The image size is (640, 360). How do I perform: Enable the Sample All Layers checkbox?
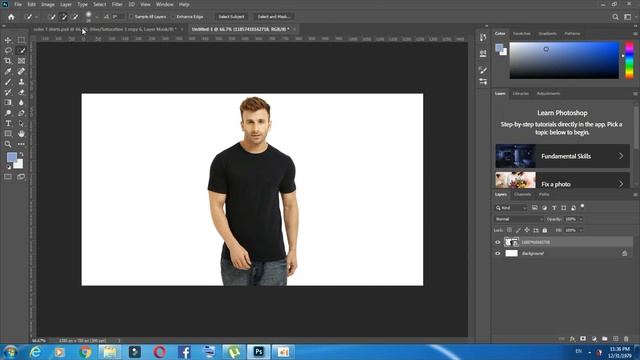(131, 17)
